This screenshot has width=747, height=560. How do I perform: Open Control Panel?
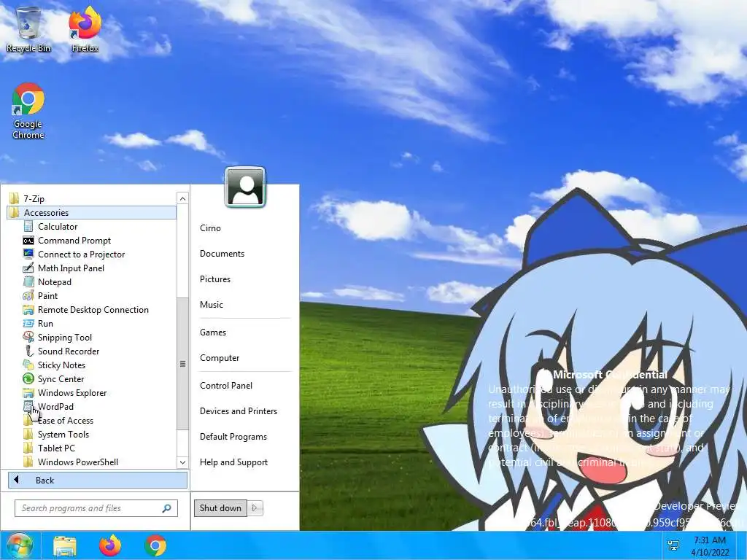click(226, 386)
